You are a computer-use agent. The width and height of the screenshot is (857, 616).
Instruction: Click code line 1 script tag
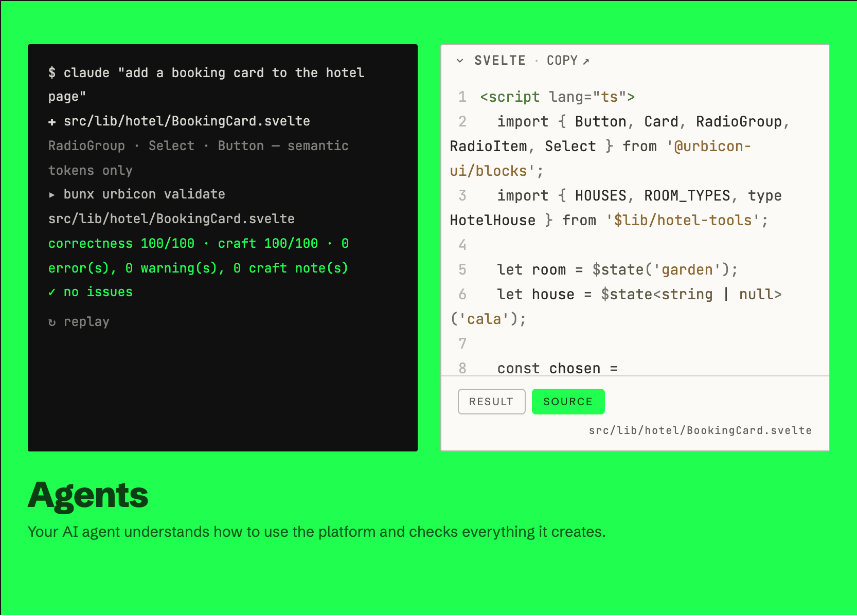[558, 97]
